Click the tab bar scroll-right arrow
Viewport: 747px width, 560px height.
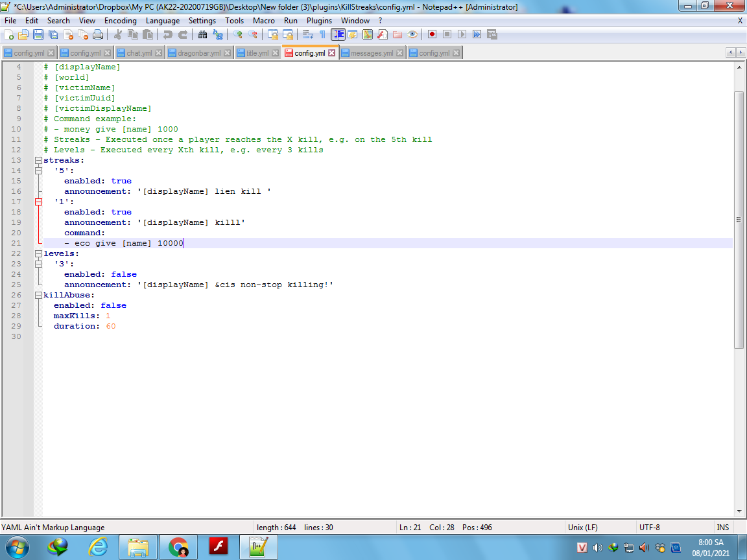point(740,52)
